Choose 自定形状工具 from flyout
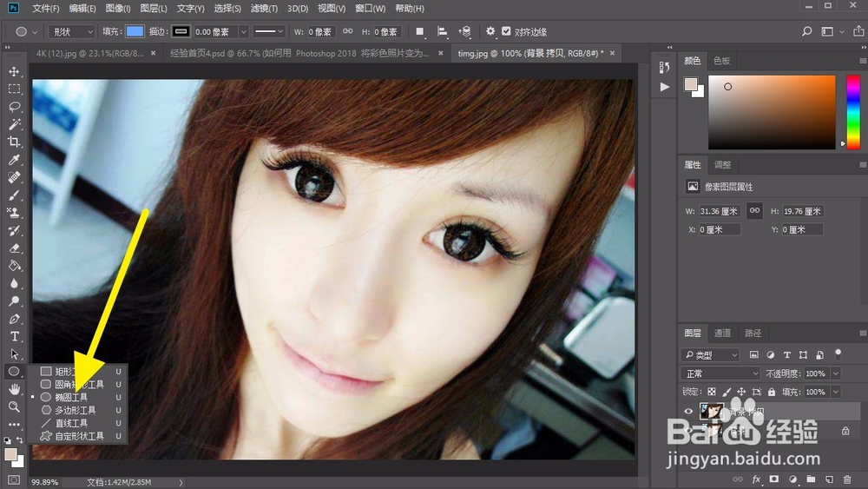 pos(79,436)
